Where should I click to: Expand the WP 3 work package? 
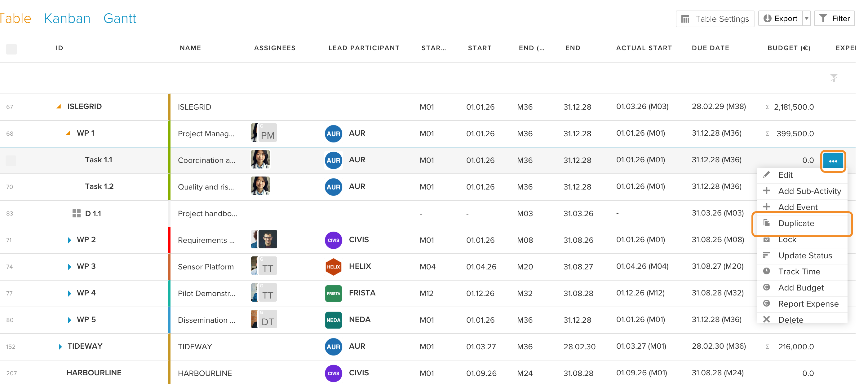(69, 267)
